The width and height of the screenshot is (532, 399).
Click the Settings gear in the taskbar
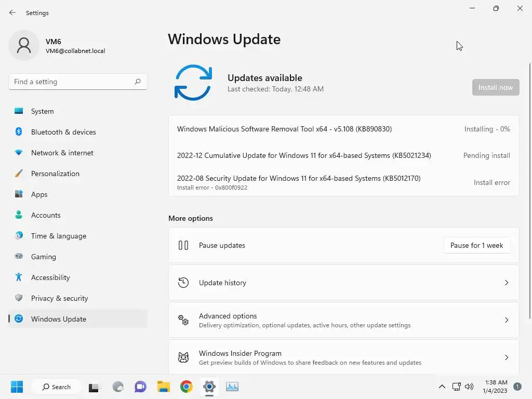(x=209, y=387)
